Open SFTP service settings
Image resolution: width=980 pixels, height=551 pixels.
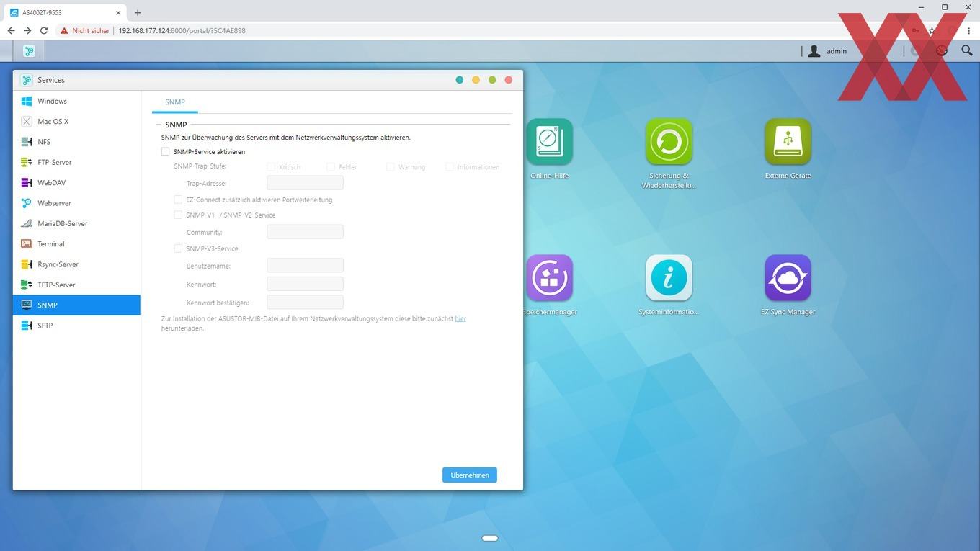pyautogui.click(x=76, y=326)
